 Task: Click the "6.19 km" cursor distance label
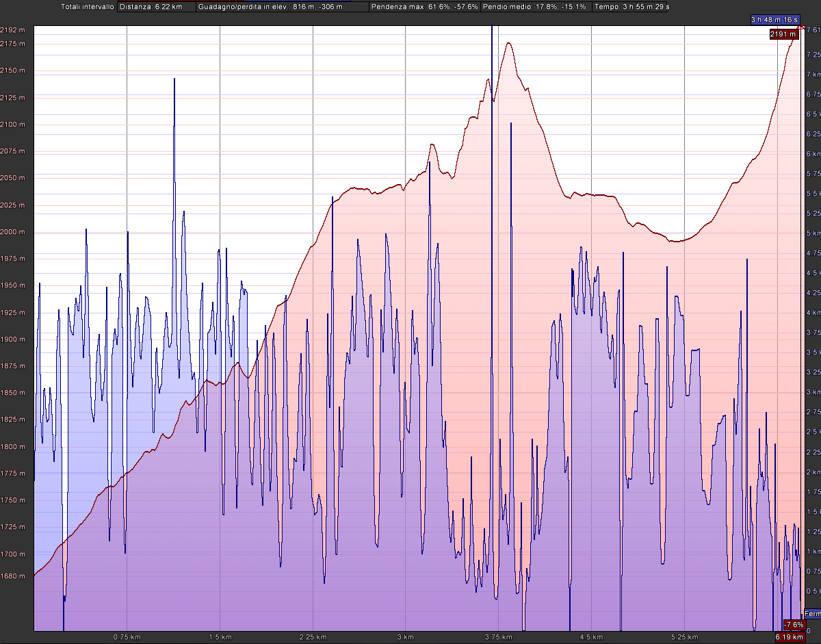point(790,637)
